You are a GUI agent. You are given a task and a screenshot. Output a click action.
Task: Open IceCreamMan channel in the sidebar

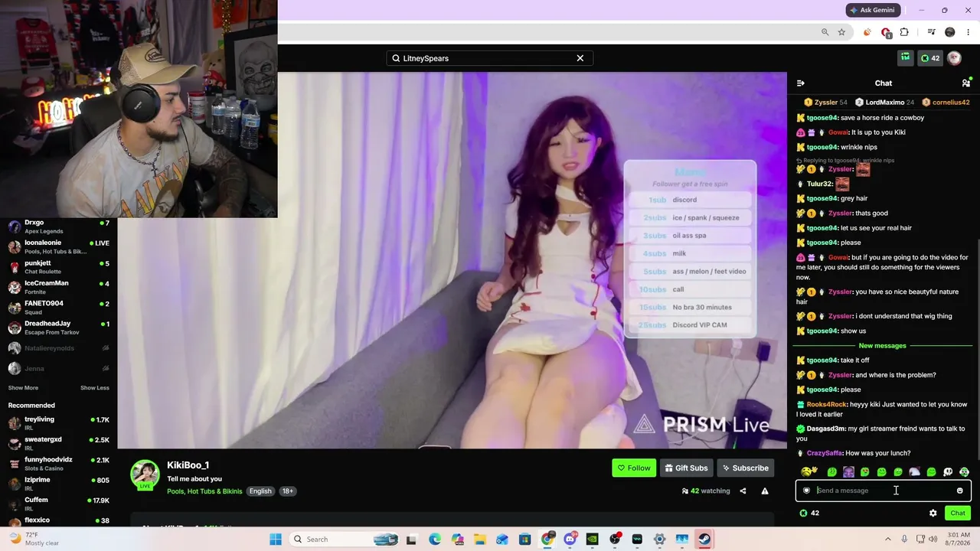click(59, 287)
